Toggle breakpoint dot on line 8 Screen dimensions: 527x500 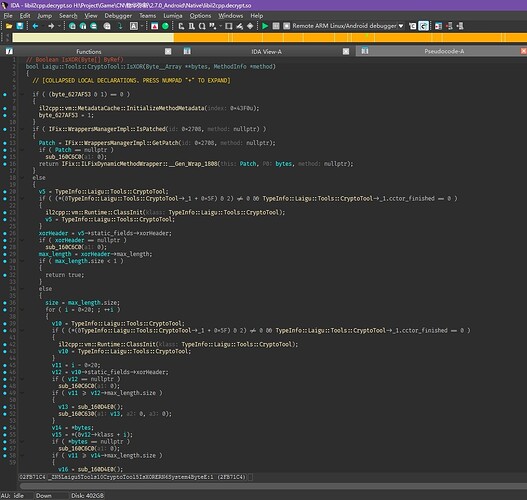click(x=5, y=108)
